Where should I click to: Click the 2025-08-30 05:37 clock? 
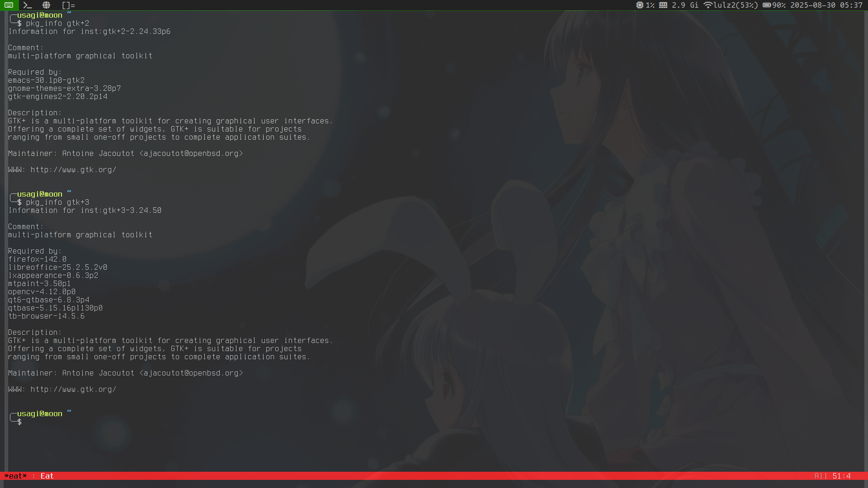click(826, 5)
